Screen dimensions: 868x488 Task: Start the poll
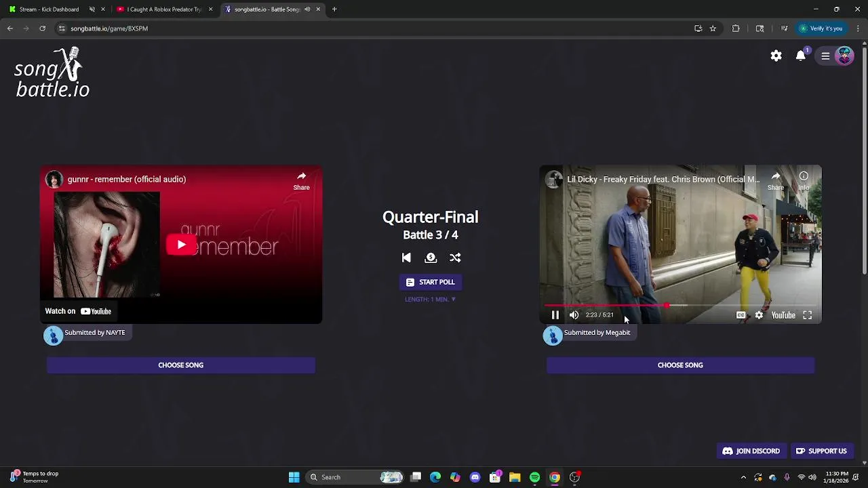tap(431, 282)
